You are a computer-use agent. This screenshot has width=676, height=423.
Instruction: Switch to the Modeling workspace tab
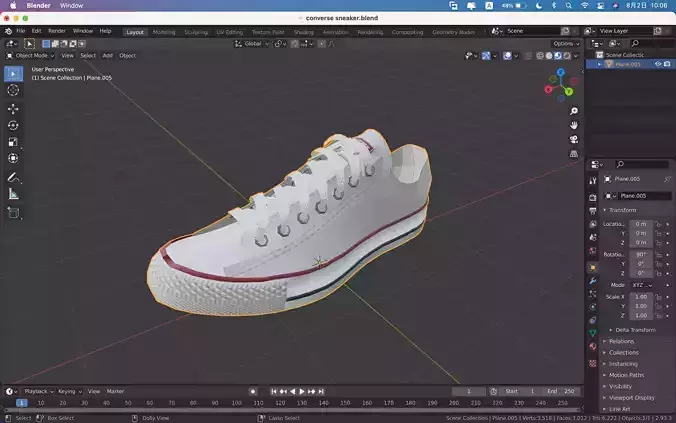pyautogui.click(x=164, y=32)
